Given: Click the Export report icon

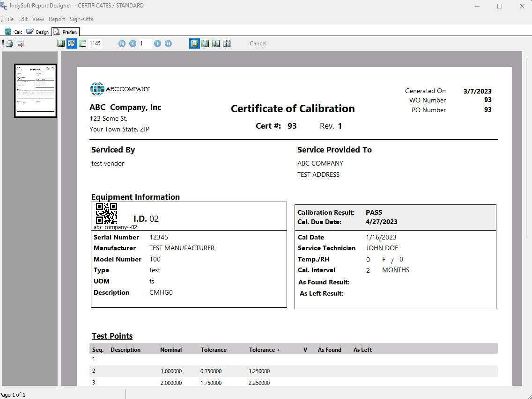Looking at the screenshot, I should click(20, 44).
